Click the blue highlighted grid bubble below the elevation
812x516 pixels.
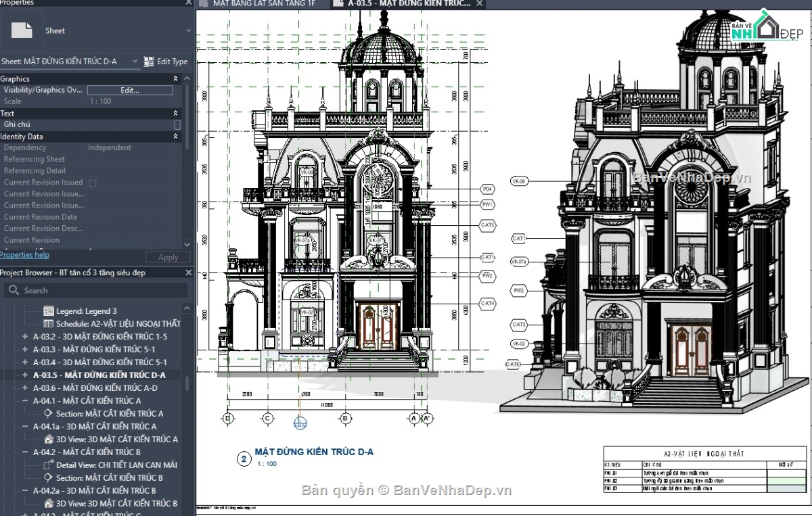pos(300,424)
